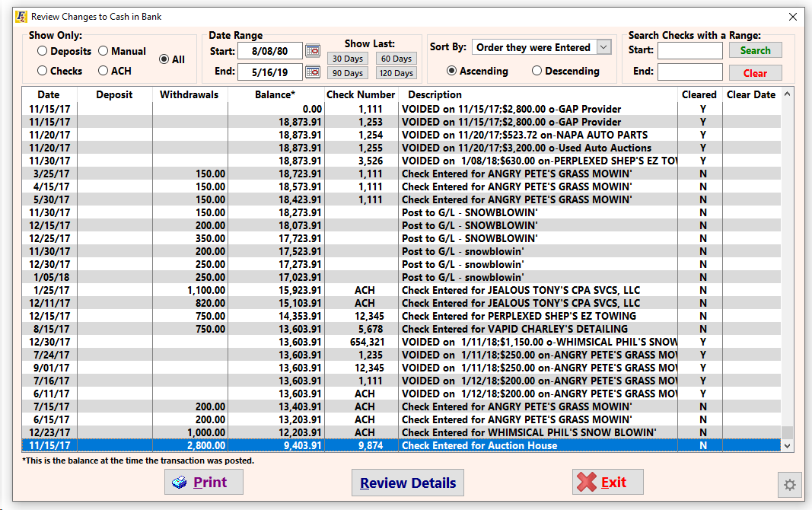Select the Deposits radio button

tap(43, 51)
